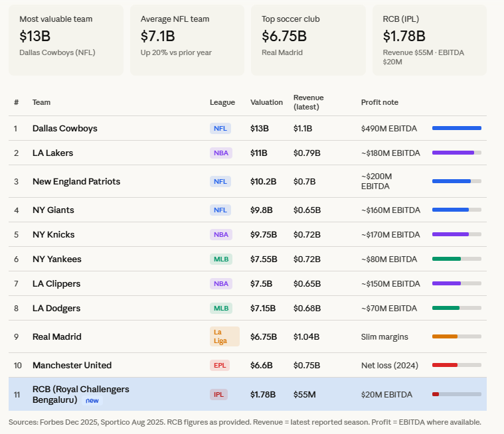Viewport: 504px width, 434px height.
Task: Select the NY Yankees team name
Action: 57,259
